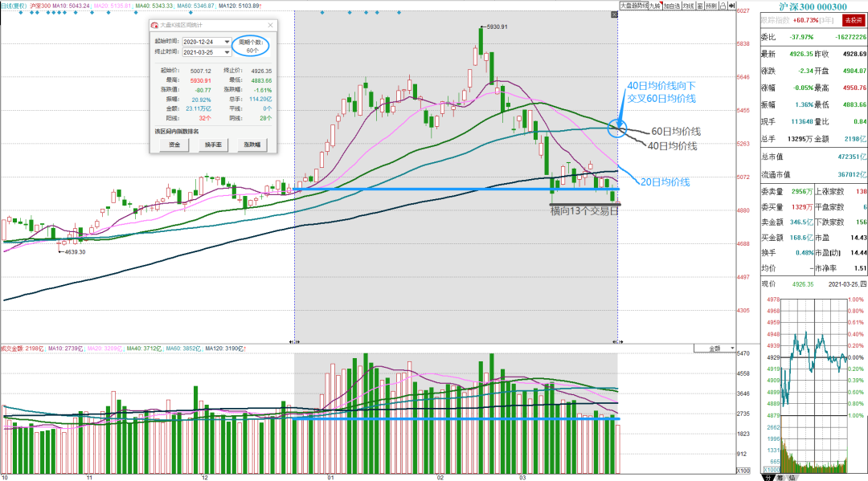Click the 01 month label on time axis
The width and height of the screenshot is (868, 481).
point(330,477)
